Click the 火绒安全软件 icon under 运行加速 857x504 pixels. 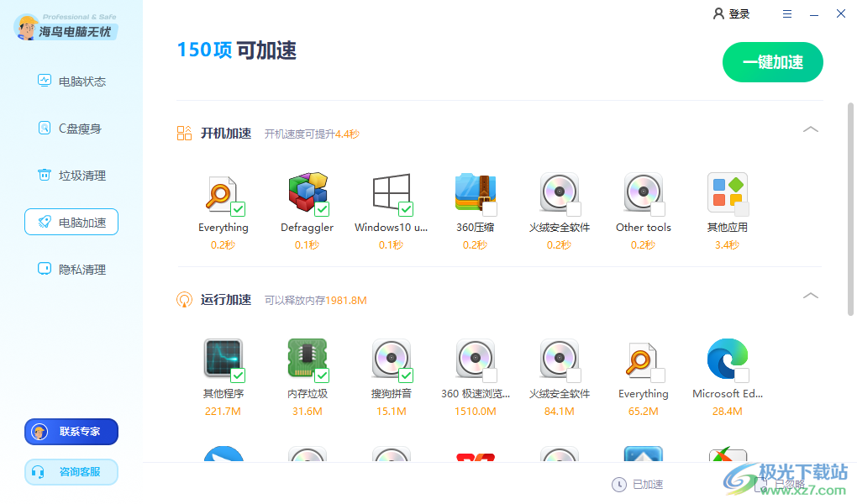pyautogui.click(x=559, y=359)
